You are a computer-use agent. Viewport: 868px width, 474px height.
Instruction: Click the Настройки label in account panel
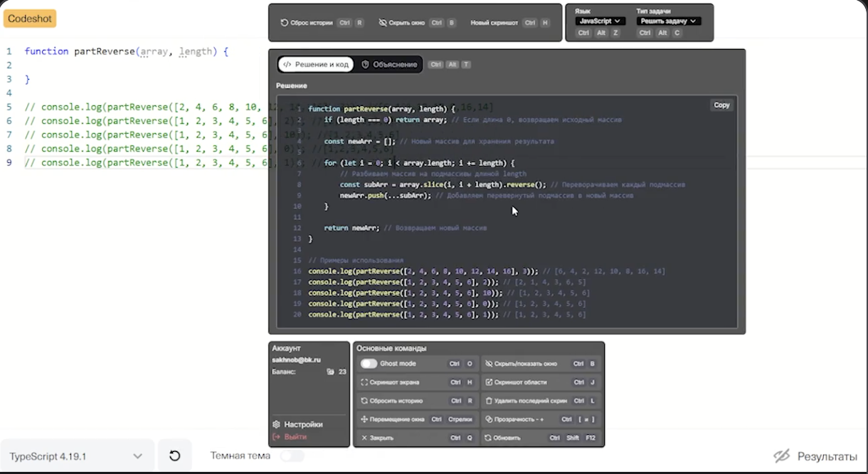click(x=303, y=424)
